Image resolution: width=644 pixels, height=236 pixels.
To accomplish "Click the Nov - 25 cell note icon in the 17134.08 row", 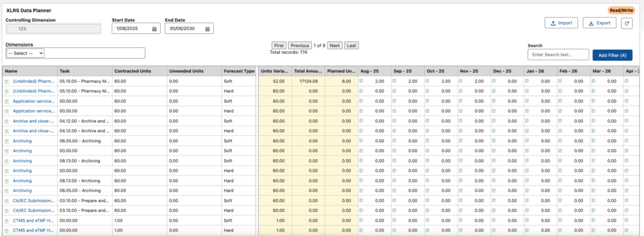I will (461, 81).
